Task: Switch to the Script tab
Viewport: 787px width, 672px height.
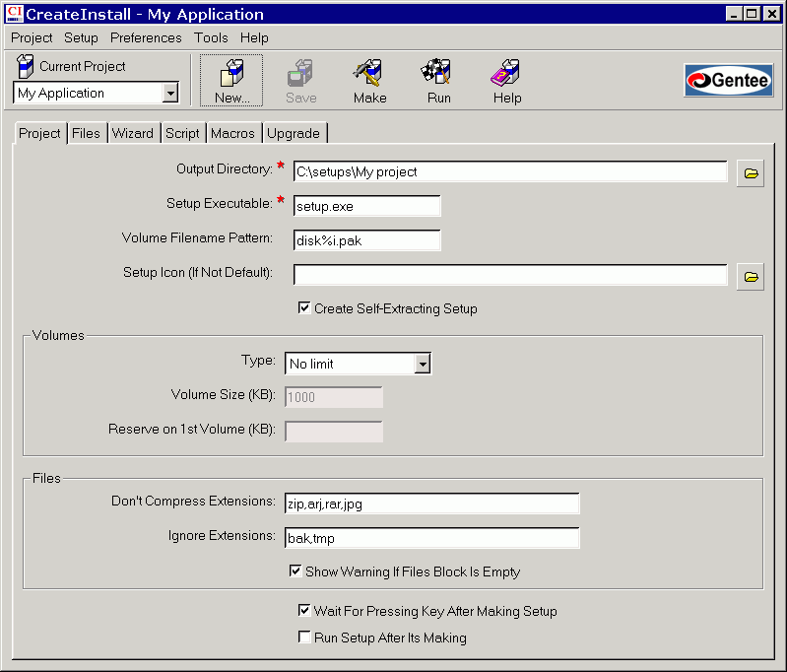Action: click(x=182, y=133)
